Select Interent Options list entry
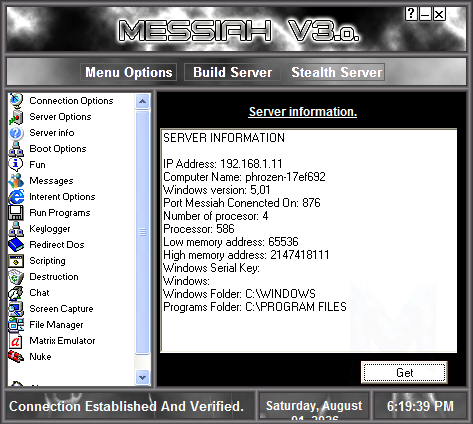The image size is (473, 424). [62, 197]
